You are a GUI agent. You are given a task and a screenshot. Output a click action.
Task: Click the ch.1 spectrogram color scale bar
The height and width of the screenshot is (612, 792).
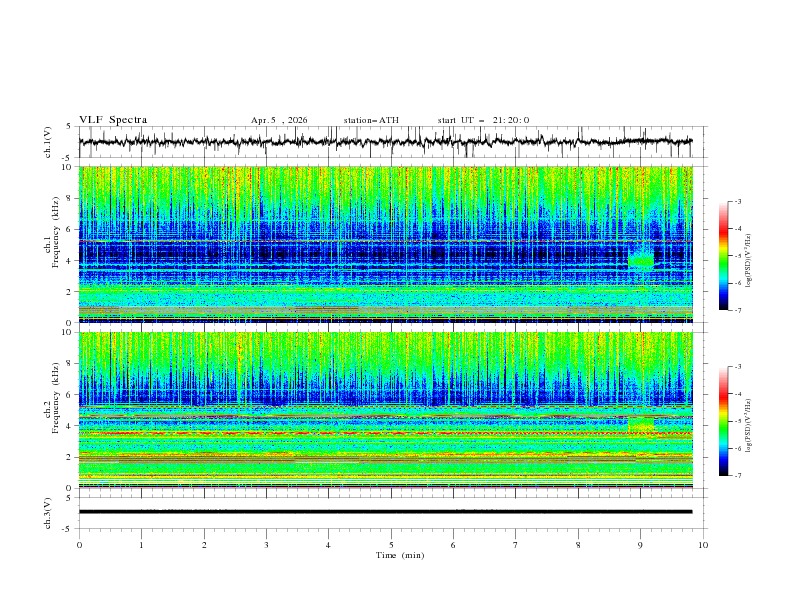723,256
